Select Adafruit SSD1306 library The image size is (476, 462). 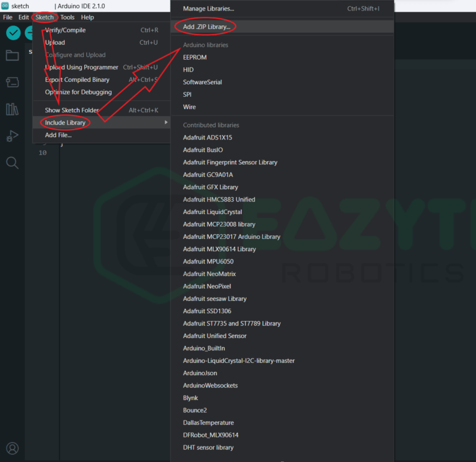tap(283, 311)
